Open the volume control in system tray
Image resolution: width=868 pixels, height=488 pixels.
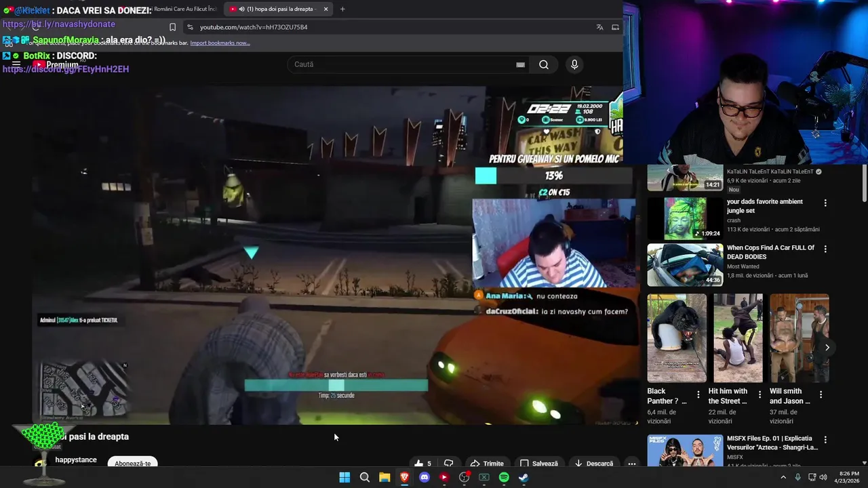click(823, 477)
